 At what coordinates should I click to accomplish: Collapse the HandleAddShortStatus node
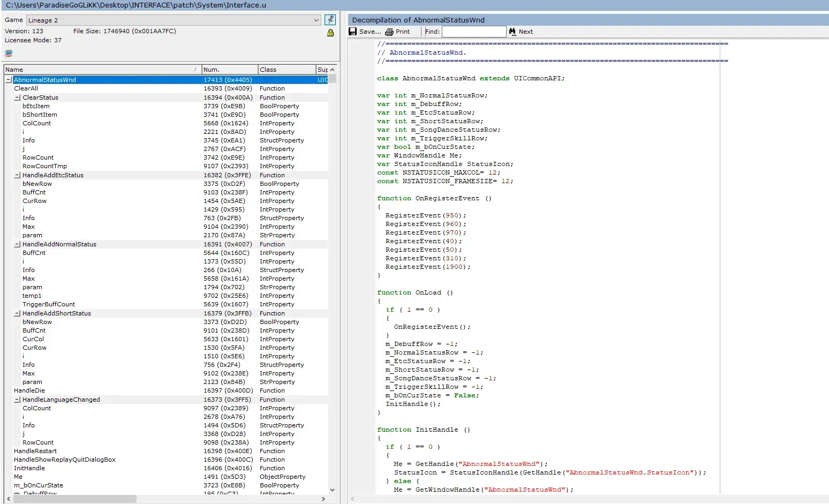pyautogui.click(x=17, y=313)
